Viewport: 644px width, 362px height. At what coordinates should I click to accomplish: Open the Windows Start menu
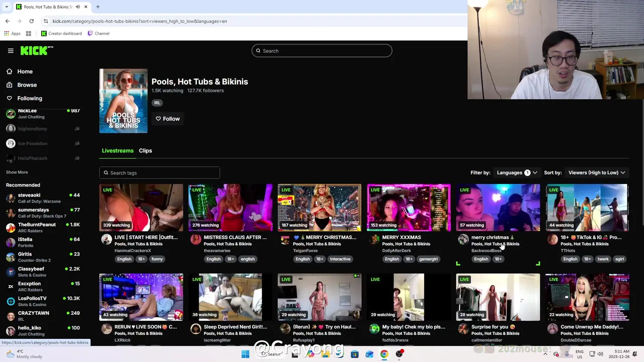pos(245,354)
